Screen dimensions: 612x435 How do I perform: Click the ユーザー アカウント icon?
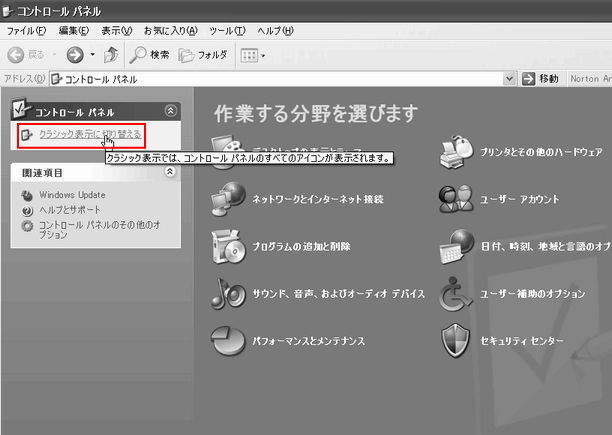tap(457, 200)
